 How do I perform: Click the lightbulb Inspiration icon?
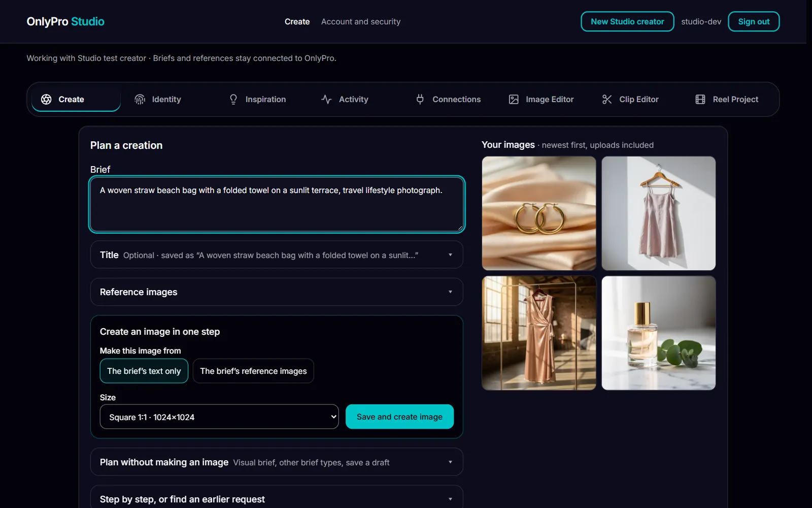tap(233, 100)
